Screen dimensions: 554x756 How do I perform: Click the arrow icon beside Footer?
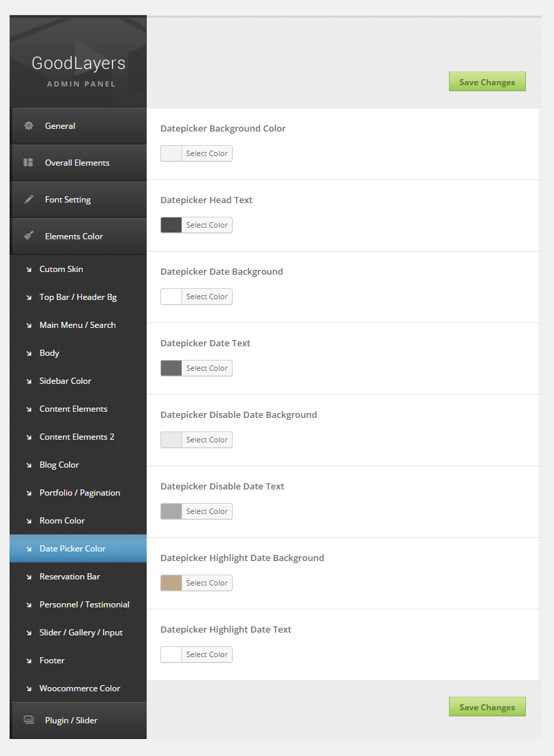29,661
